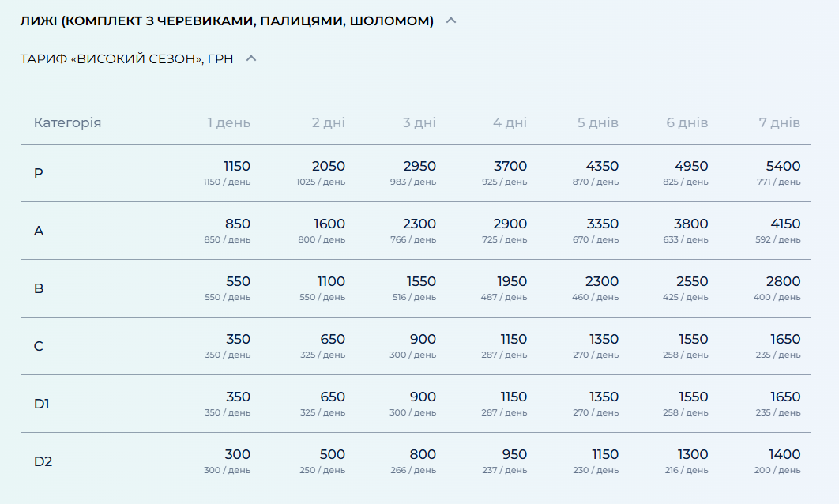Select category A row label
The height and width of the screenshot is (504, 839).
click(x=39, y=231)
